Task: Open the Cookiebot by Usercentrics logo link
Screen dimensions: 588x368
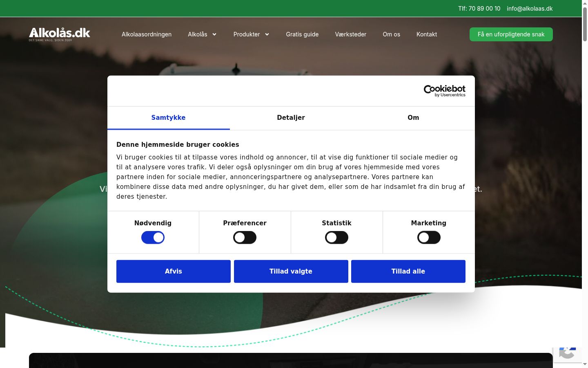Action: click(444, 91)
